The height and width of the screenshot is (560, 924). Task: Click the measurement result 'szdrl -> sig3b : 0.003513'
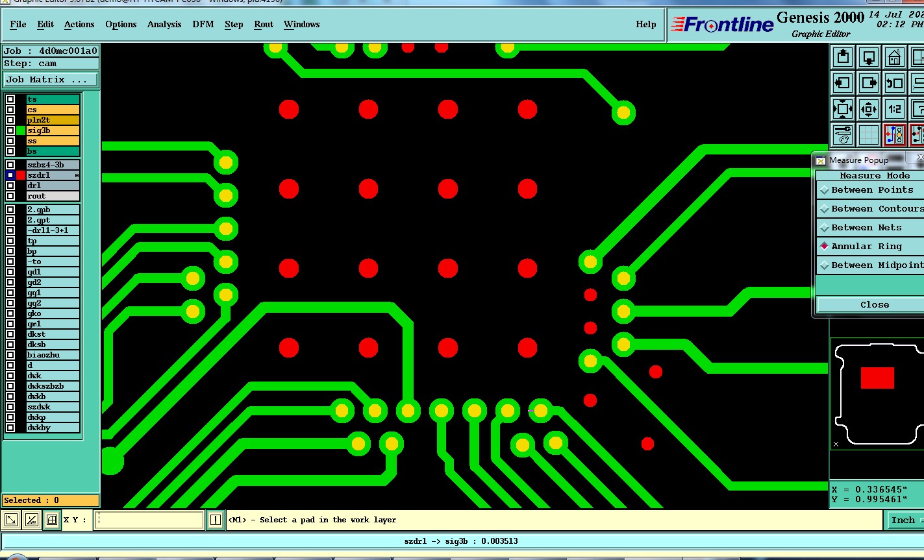[461, 541]
